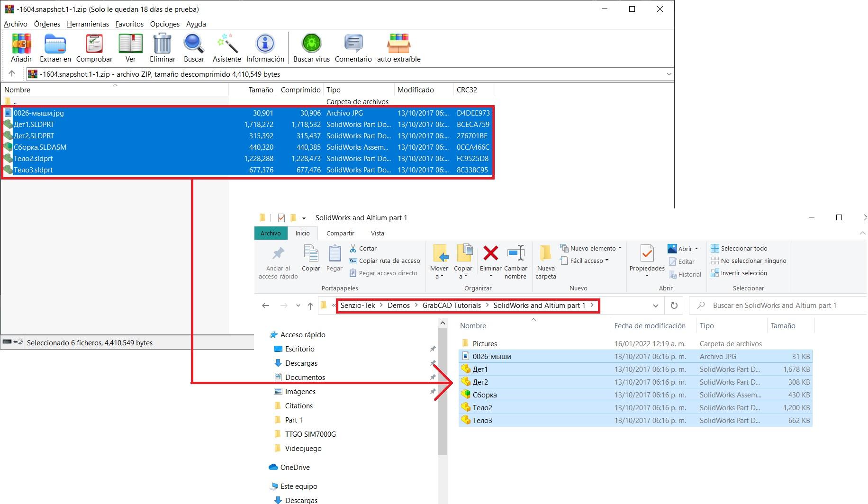The width and height of the screenshot is (868, 504).
Task: Expand Abrir dropdown arrow
Action: [x=696, y=249]
